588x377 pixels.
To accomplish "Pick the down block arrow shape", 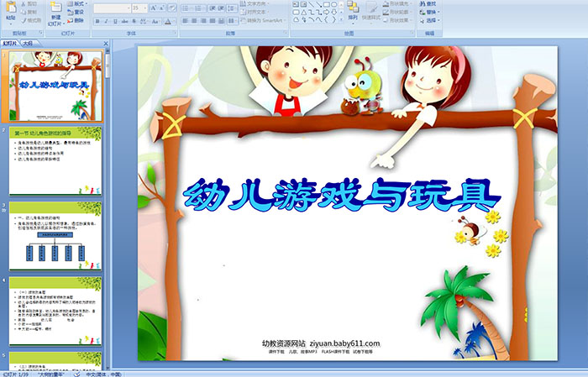I will coord(334,13).
